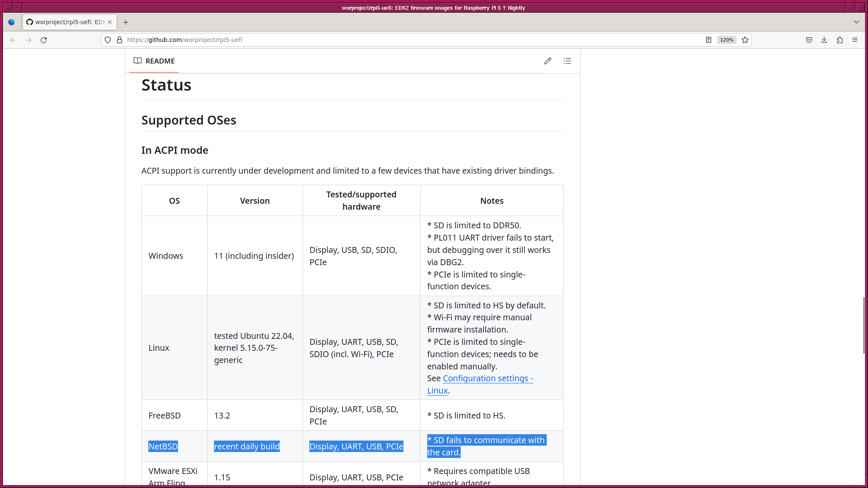
Task: Click the vertical page scrollbar thumb
Action: [863, 325]
